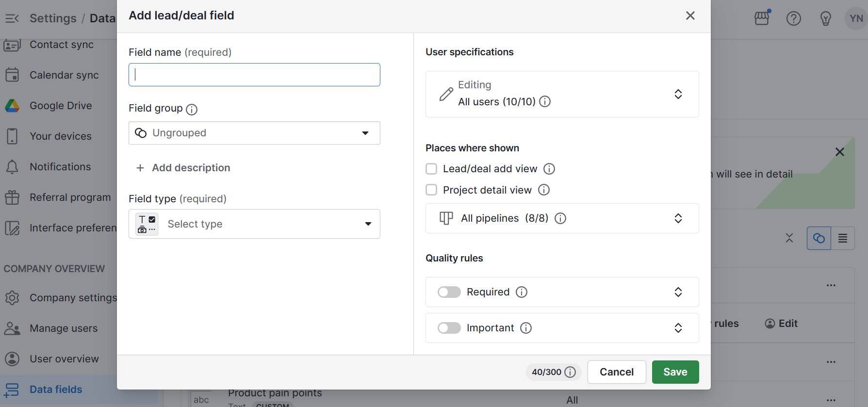868x407 pixels.
Task: Click into the Field name input
Action: [254, 75]
